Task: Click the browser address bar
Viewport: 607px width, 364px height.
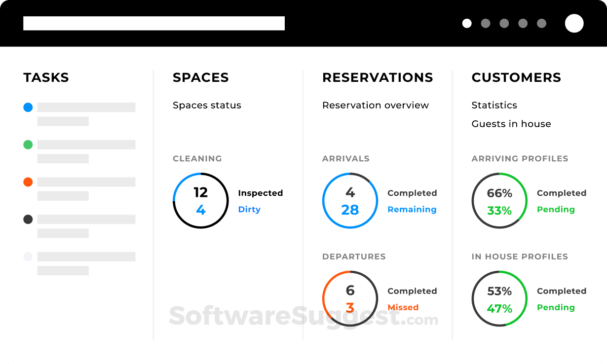Action: (x=153, y=23)
